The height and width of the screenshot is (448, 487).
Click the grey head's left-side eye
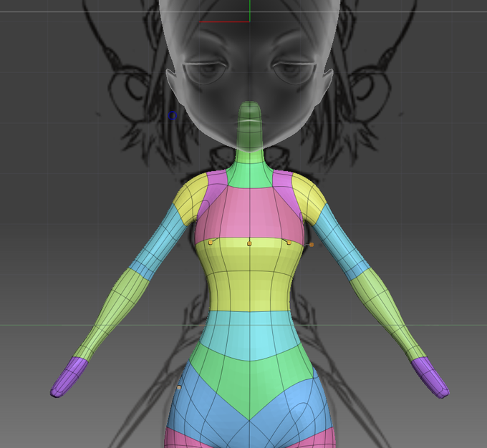[x=206, y=72]
